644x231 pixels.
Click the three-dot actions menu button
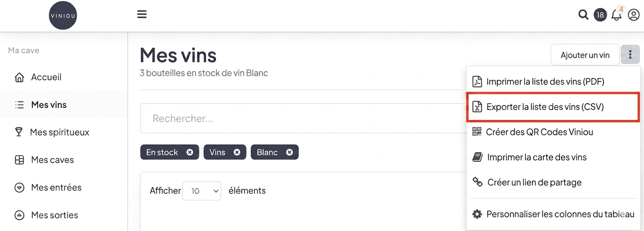[x=630, y=54]
